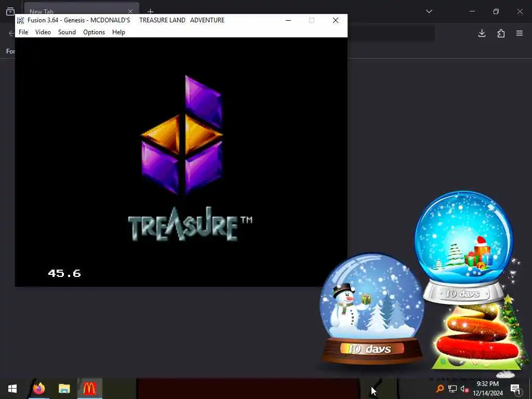Image resolution: width=532 pixels, height=399 pixels.
Task: Open the Sound menu in Fusion
Action: (x=67, y=32)
